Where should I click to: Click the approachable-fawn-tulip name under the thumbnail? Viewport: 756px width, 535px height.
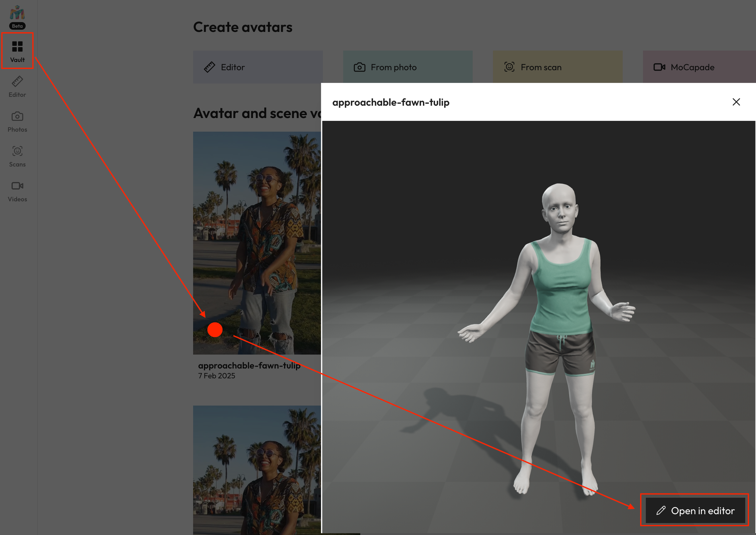249,366
